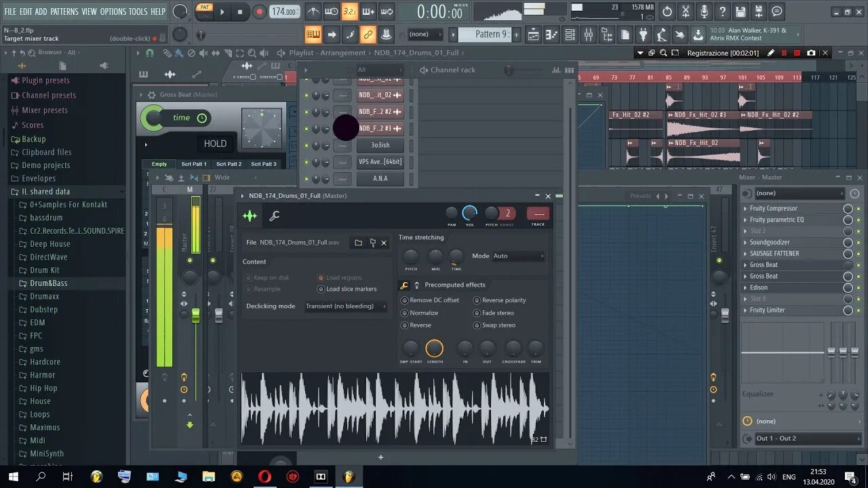
Task: Open the Time stretching Mode Auto dropdown
Action: click(518, 256)
